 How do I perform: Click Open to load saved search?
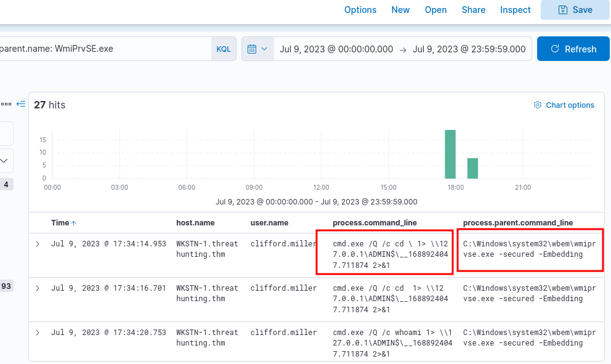tap(435, 10)
